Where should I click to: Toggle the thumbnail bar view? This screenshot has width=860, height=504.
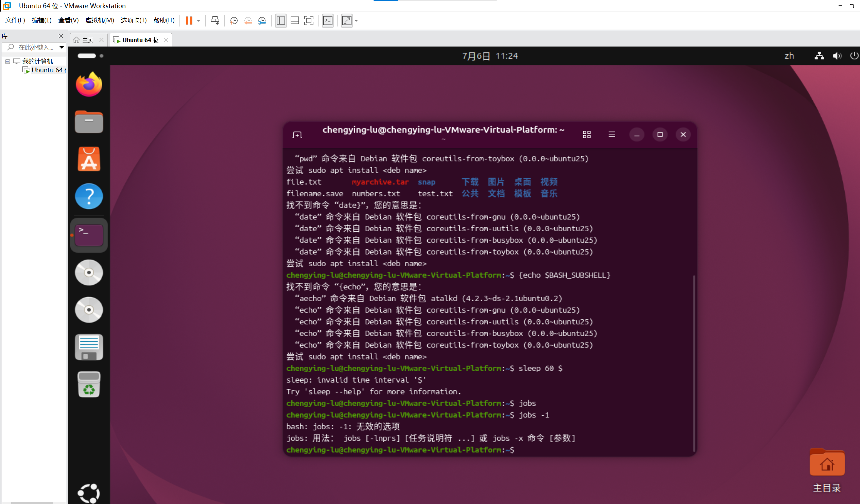295,20
